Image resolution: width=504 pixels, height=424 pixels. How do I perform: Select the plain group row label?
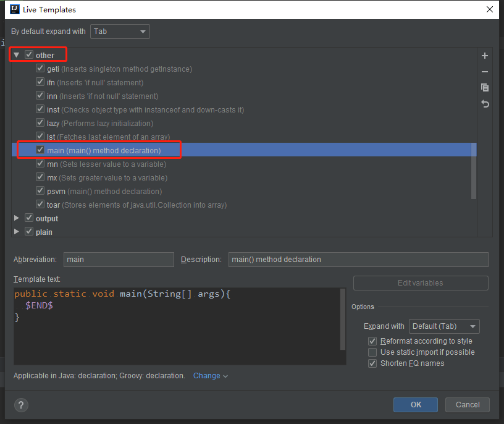(x=44, y=232)
